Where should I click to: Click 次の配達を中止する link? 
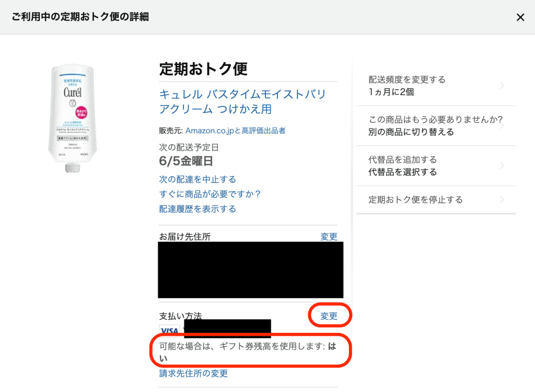[197, 179]
